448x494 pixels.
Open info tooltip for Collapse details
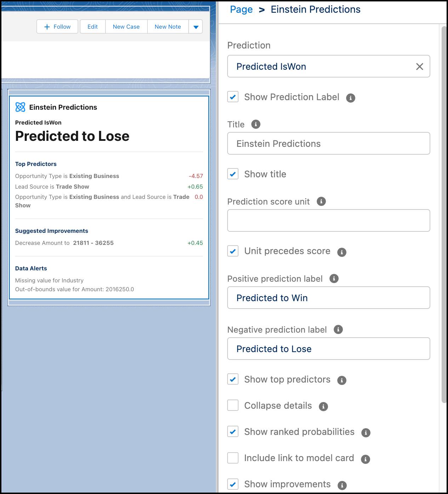pyautogui.click(x=323, y=406)
